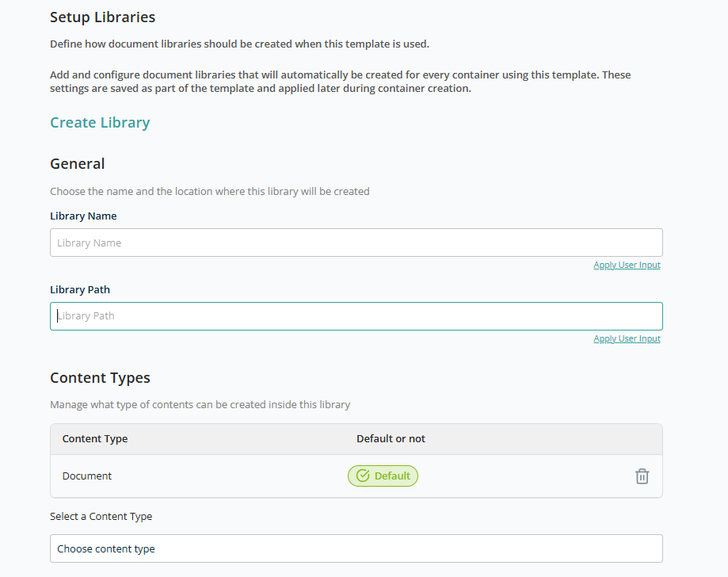Click the Content Type column header
This screenshot has height=577, width=728.
coord(95,438)
